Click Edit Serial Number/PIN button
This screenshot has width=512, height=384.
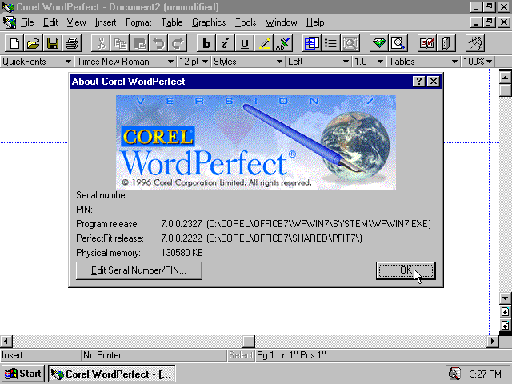pos(139,270)
